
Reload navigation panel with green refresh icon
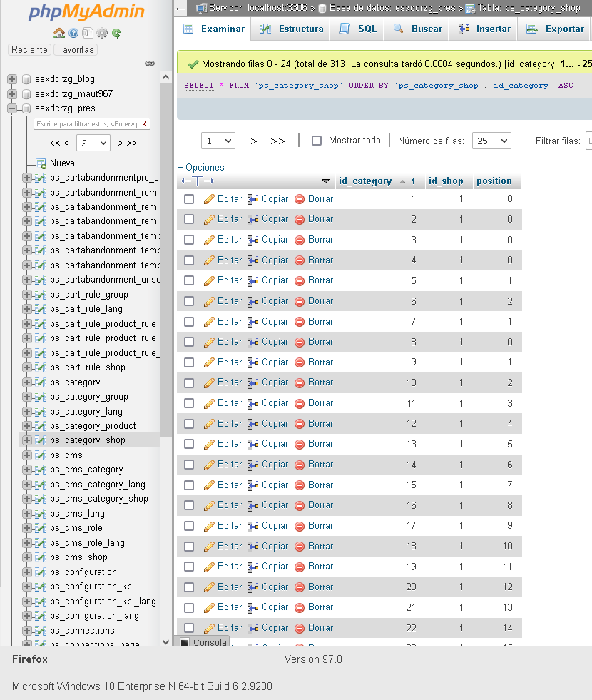[x=116, y=33]
